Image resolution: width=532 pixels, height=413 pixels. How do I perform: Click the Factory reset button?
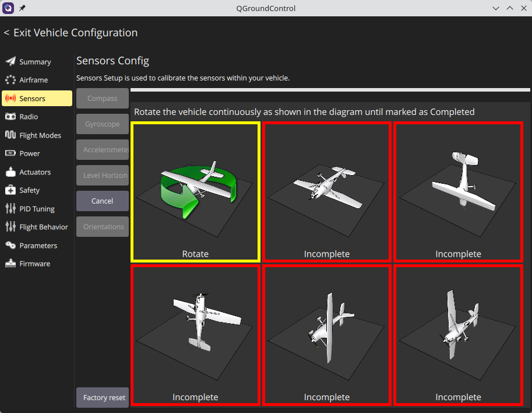pyautogui.click(x=103, y=398)
